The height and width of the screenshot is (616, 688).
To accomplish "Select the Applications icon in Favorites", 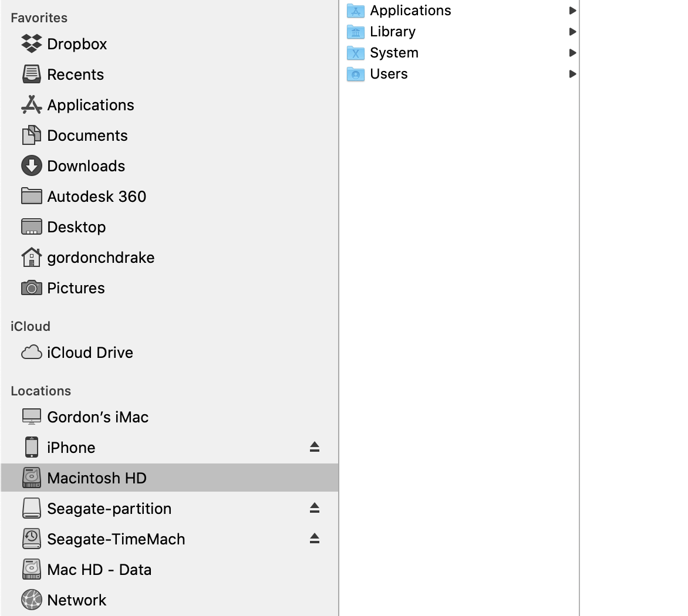I will pyautogui.click(x=31, y=104).
